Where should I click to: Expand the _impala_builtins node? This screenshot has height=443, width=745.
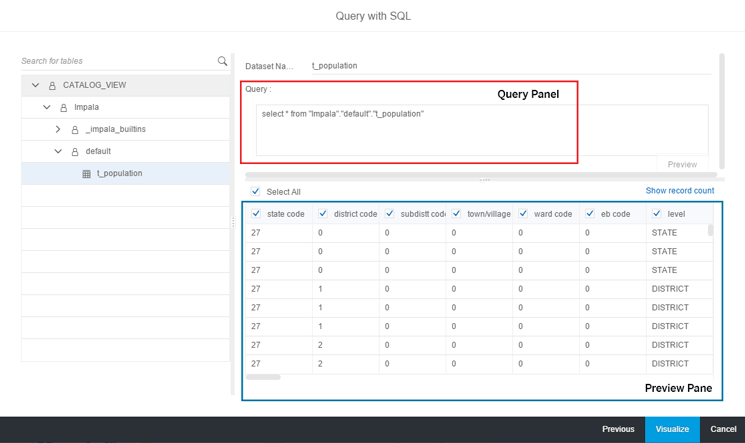click(x=58, y=130)
